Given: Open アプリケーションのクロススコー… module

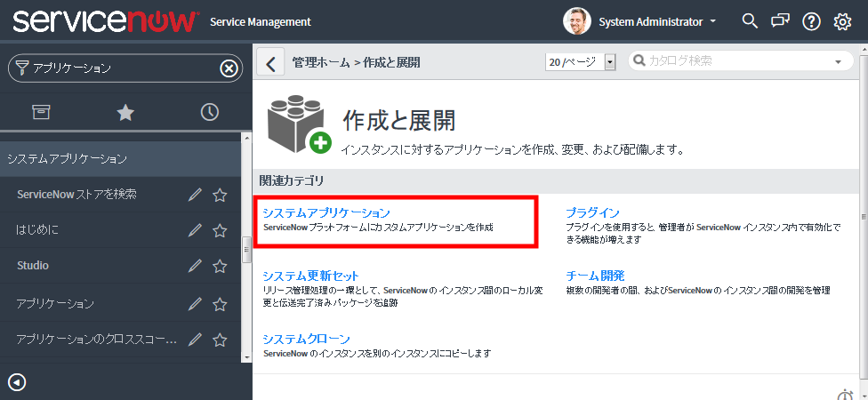Looking at the screenshot, I should [97, 340].
